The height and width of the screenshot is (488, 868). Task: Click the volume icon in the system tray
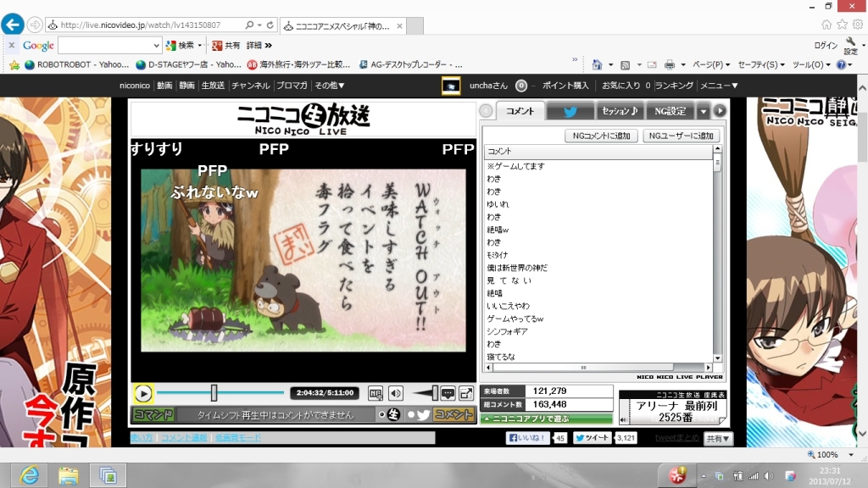point(768,476)
